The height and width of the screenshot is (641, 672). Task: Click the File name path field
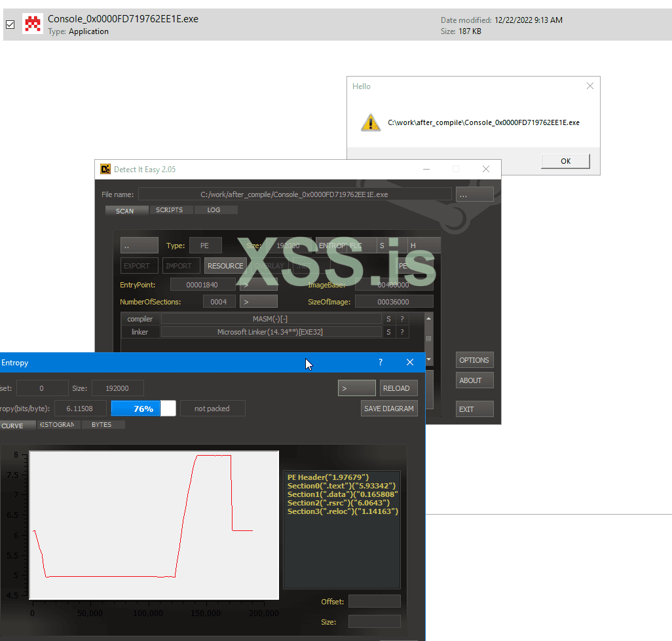295,194
